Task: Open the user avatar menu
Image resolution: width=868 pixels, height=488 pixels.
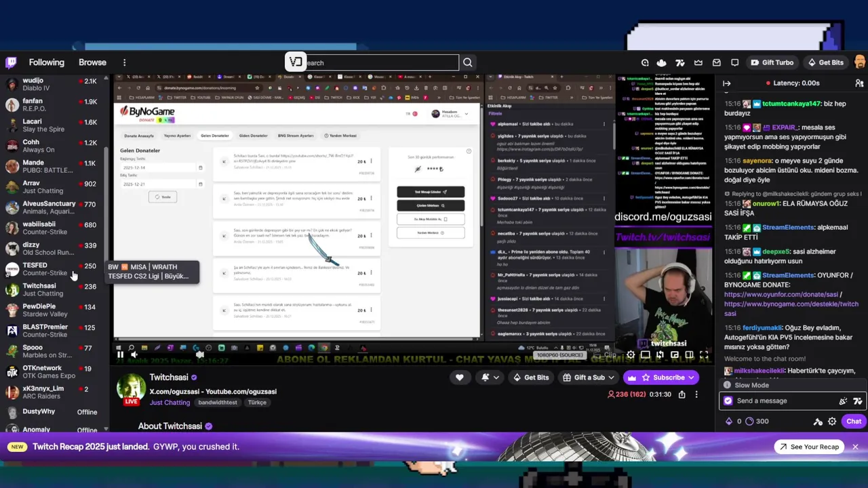Action: [x=860, y=62]
